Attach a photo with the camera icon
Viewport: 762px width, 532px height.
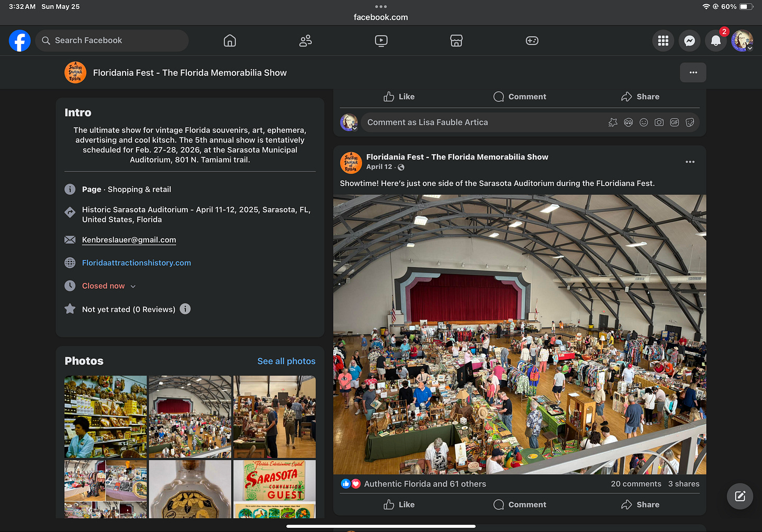tap(659, 122)
